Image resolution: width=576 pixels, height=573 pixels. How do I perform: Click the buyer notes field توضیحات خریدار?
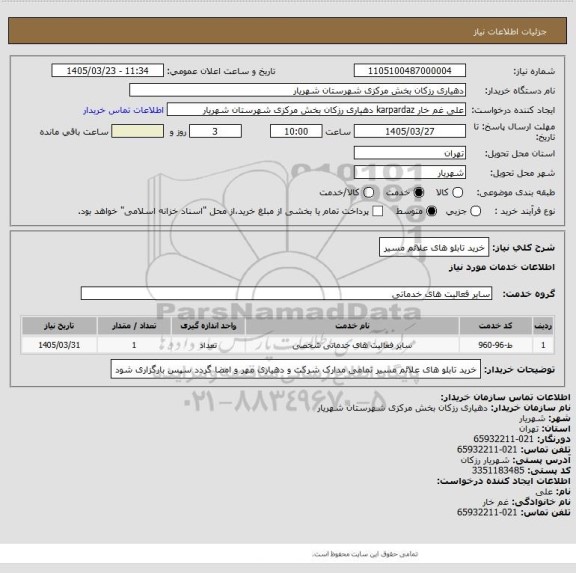point(296,369)
